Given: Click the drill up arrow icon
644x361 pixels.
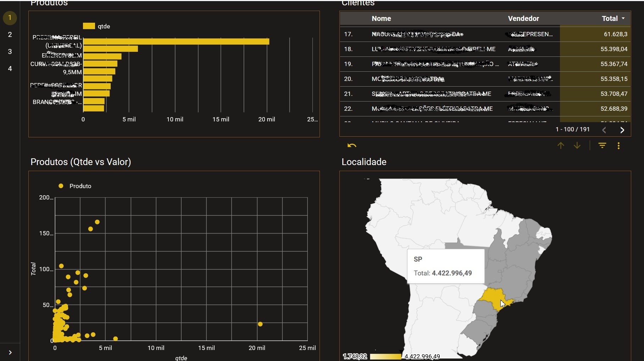Looking at the screenshot, I should [x=561, y=146].
